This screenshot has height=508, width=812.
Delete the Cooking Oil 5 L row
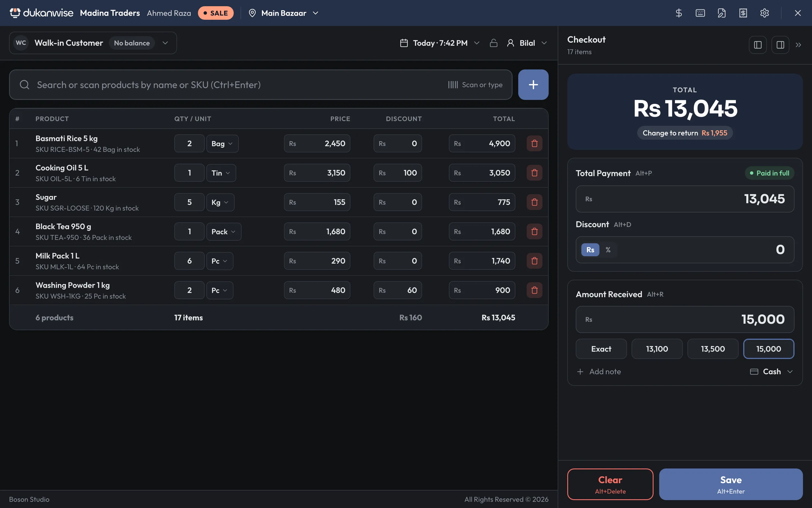click(535, 173)
